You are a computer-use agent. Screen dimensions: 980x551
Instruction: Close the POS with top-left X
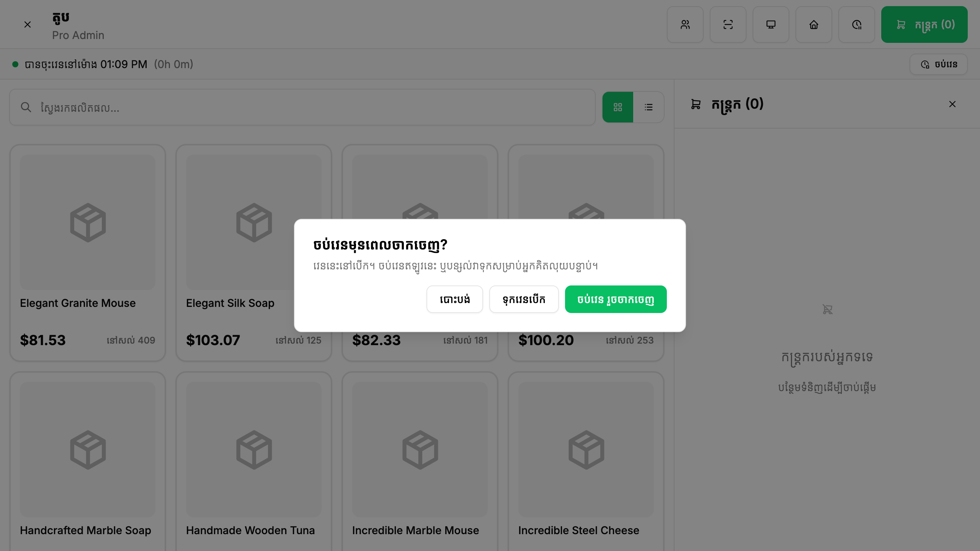(x=28, y=24)
